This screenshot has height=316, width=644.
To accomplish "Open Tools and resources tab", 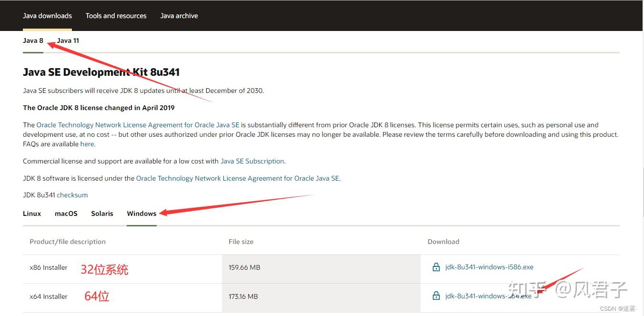I will (116, 16).
